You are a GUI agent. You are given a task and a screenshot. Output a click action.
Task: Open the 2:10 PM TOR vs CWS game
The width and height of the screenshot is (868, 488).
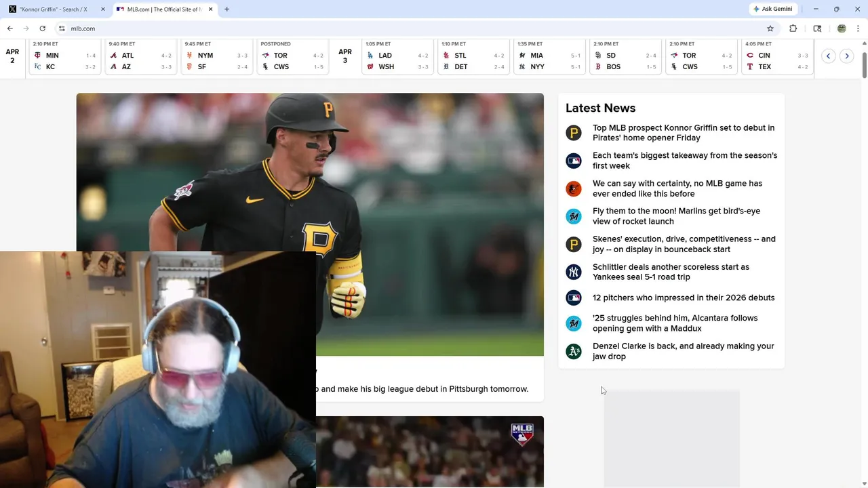701,56
